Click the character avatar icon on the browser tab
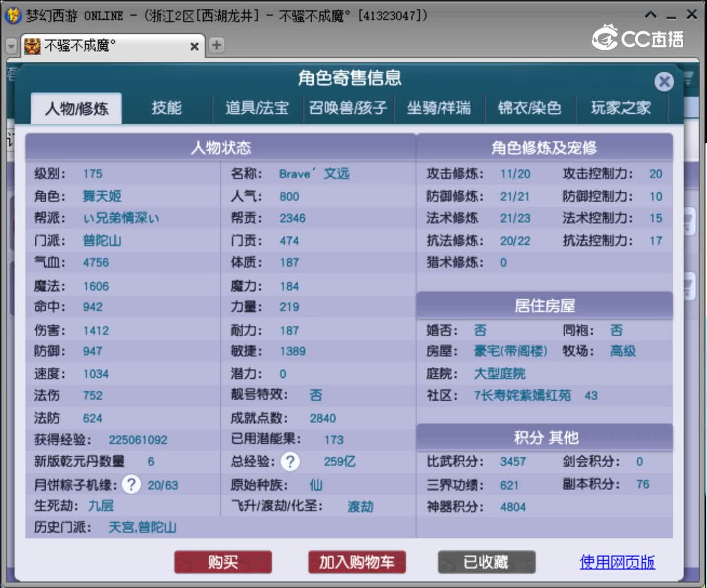The image size is (707, 588). [32, 46]
